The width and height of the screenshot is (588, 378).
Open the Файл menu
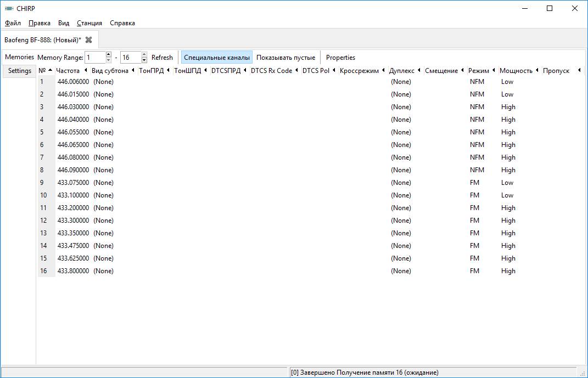coord(13,23)
